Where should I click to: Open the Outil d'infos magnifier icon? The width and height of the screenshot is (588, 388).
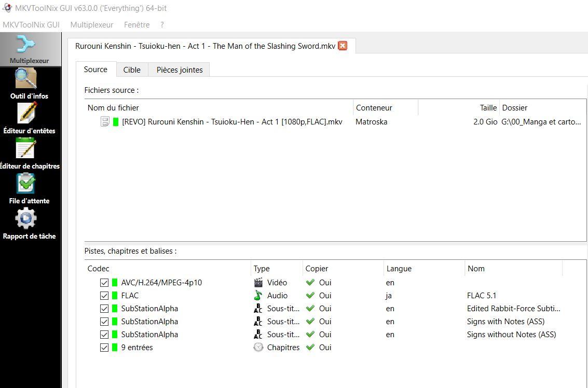tap(26, 78)
